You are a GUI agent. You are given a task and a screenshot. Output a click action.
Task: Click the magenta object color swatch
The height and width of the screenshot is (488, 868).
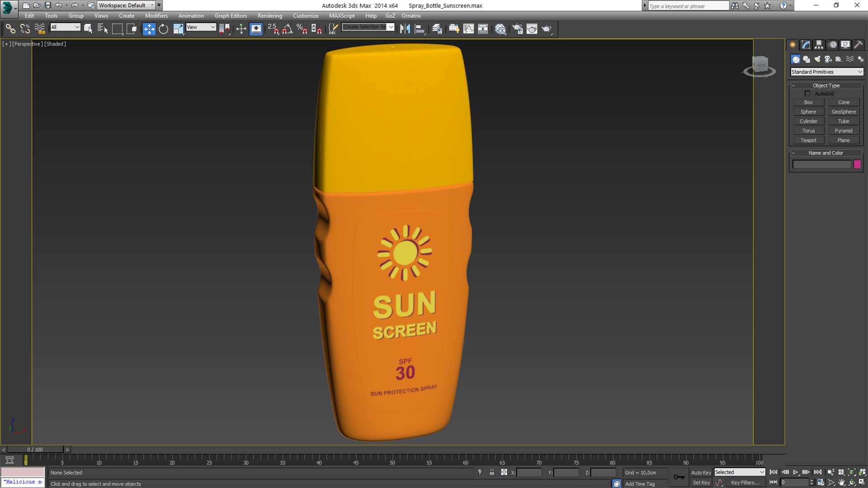857,164
